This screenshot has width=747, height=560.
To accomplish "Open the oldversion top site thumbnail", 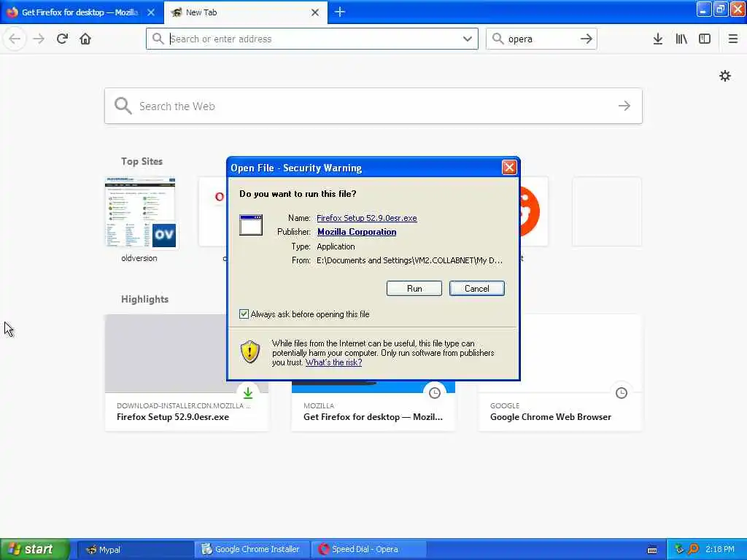I will click(140, 212).
